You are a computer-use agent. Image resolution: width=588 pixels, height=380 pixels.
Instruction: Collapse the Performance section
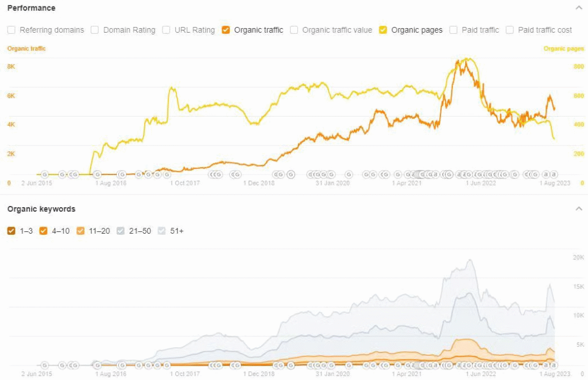578,8
